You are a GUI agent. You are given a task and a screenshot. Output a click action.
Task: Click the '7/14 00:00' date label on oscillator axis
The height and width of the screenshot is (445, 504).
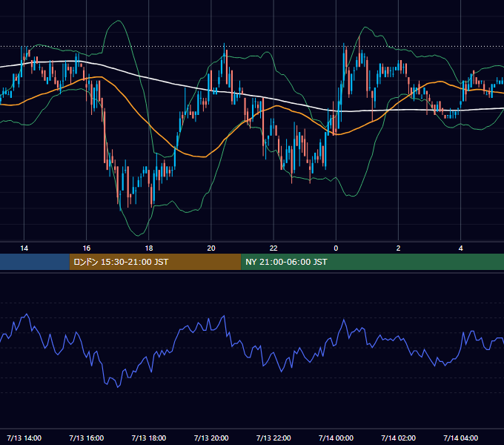(336, 438)
